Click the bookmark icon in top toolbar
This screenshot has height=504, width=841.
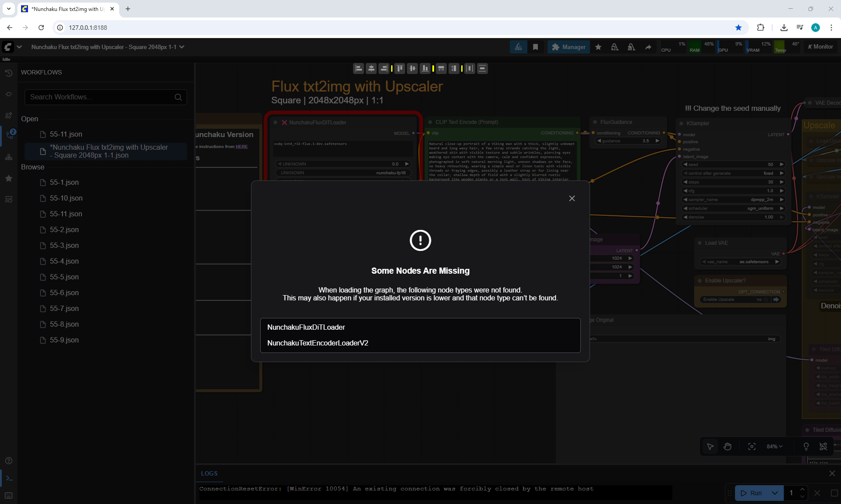(x=535, y=47)
